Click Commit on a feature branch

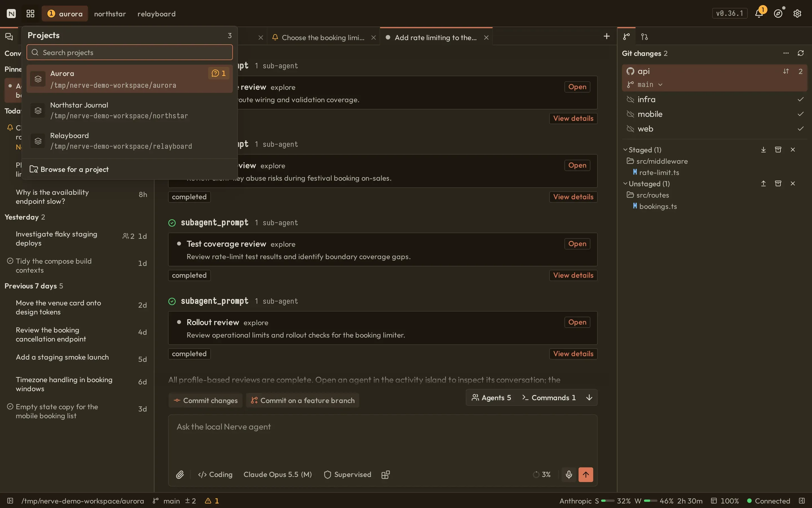click(303, 400)
